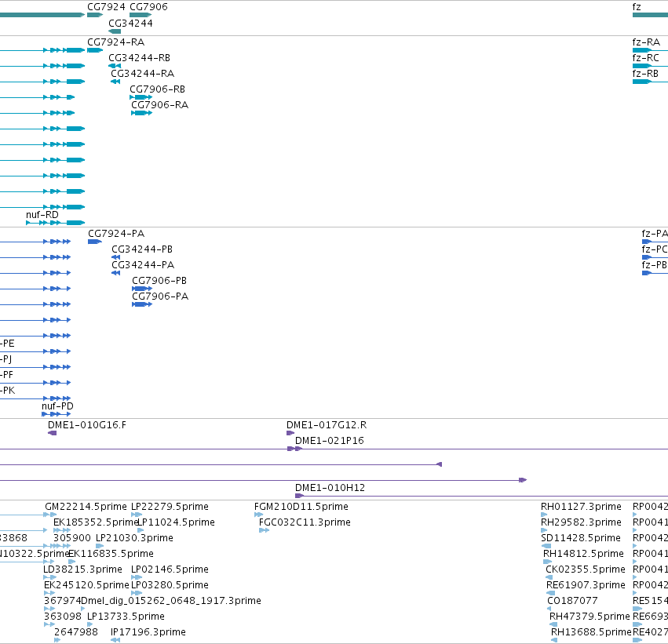Image resolution: width=668 pixels, height=644 pixels.
Task: Click the LP02146.5prime EST label
Action: tap(170, 570)
